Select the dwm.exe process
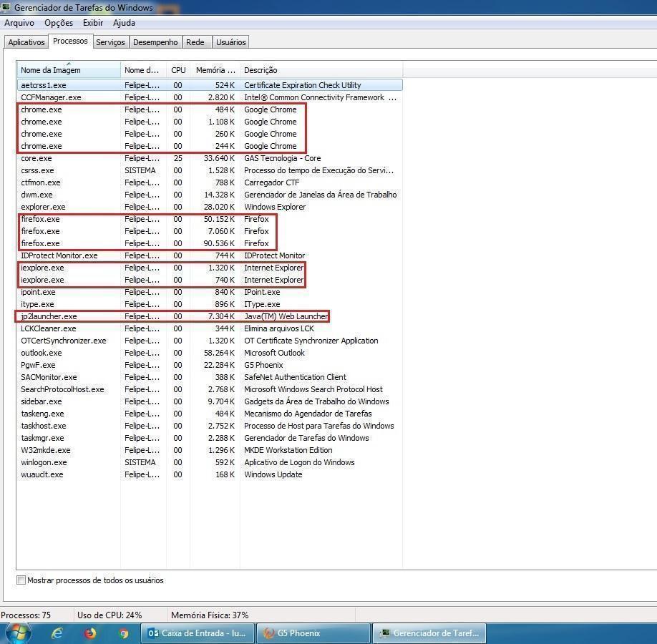The image size is (657, 644). 210,195
